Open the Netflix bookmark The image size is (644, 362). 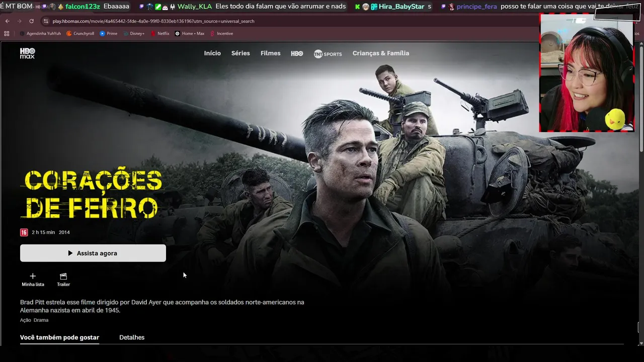(160, 34)
